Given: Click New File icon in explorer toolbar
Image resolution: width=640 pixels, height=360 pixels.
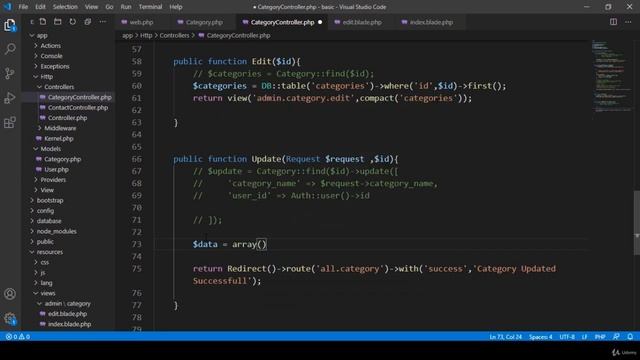Looking at the screenshot, I should (x=43, y=22).
